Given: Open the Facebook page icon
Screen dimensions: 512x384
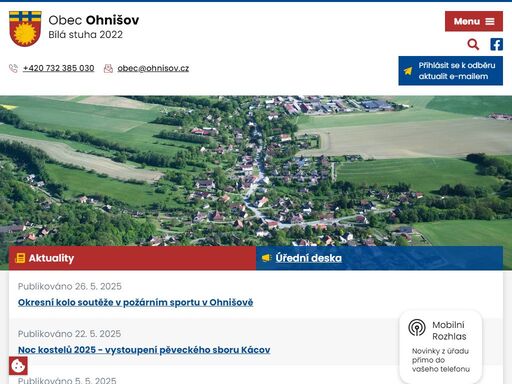Looking at the screenshot, I should pos(496,44).
